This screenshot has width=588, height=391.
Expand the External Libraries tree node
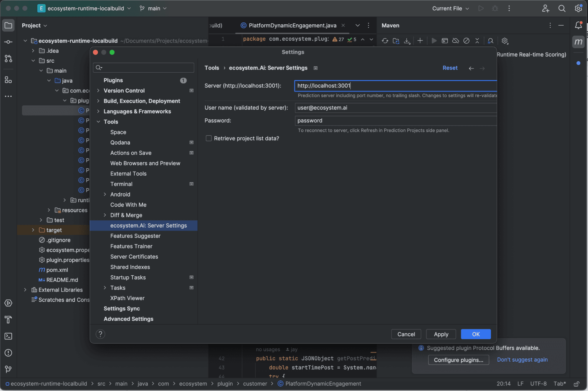[x=25, y=290]
